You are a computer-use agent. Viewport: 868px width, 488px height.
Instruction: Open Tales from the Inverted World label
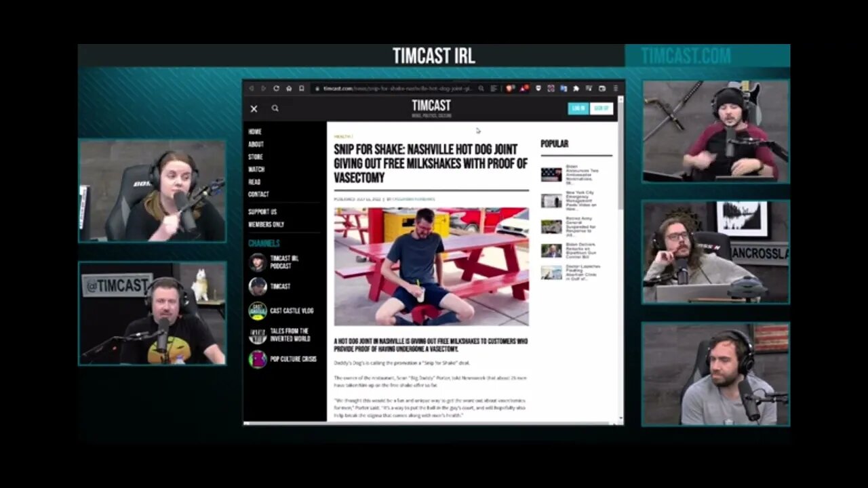(x=290, y=335)
